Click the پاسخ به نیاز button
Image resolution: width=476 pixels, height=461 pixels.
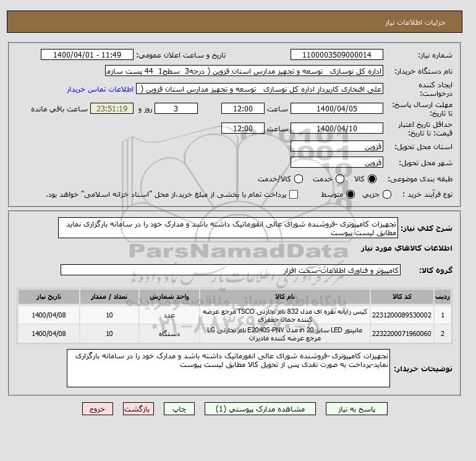tap(357, 409)
